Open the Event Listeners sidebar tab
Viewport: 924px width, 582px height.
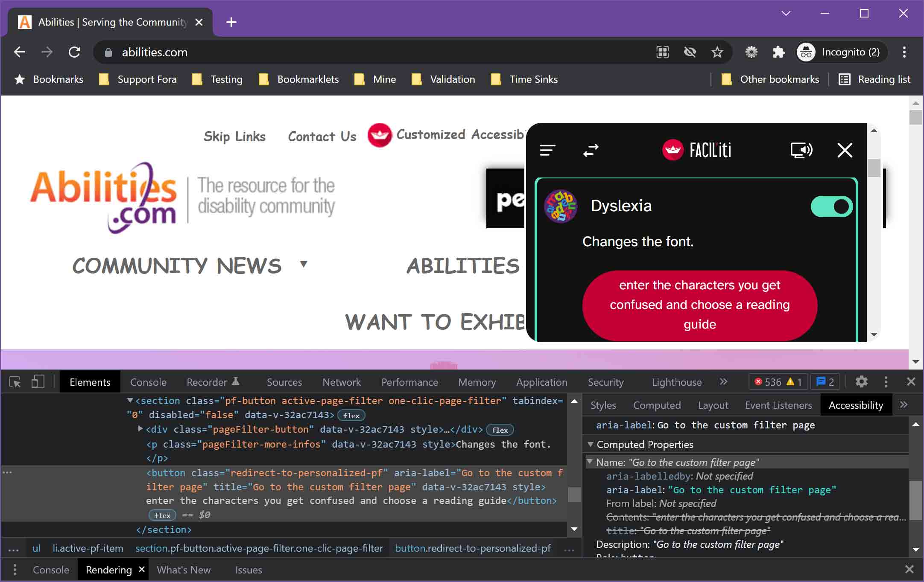click(x=778, y=405)
